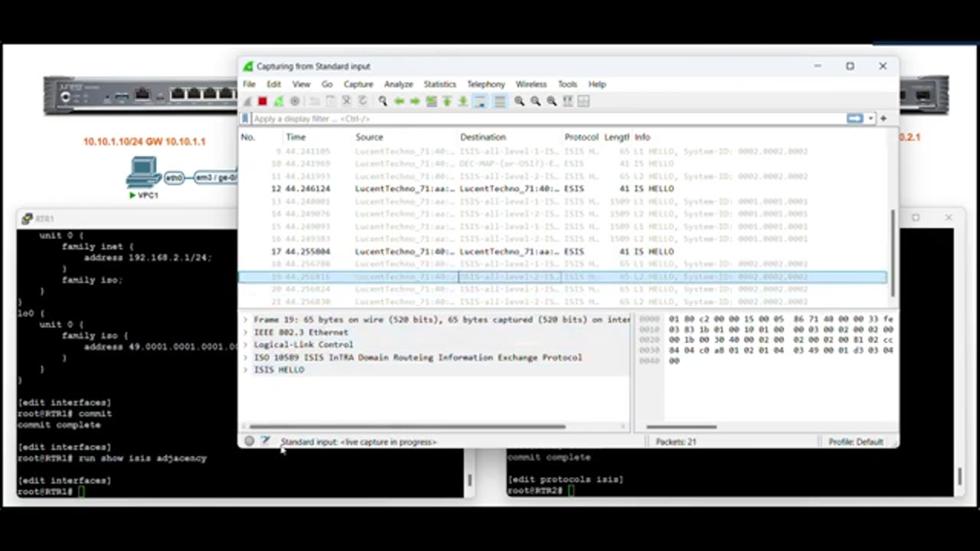
Task: Apply the display filter arrow button
Action: [x=854, y=119]
